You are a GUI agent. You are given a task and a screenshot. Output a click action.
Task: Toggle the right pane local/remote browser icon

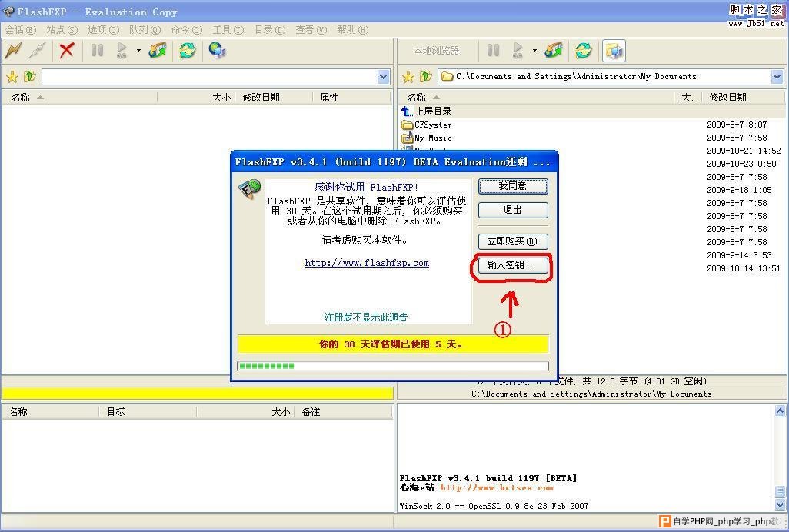click(614, 50)
